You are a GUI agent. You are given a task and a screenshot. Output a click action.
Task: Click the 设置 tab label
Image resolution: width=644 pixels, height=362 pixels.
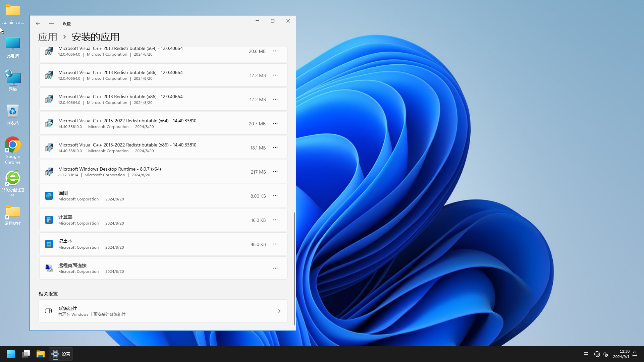pyautogui.click(x=66, y=23)
